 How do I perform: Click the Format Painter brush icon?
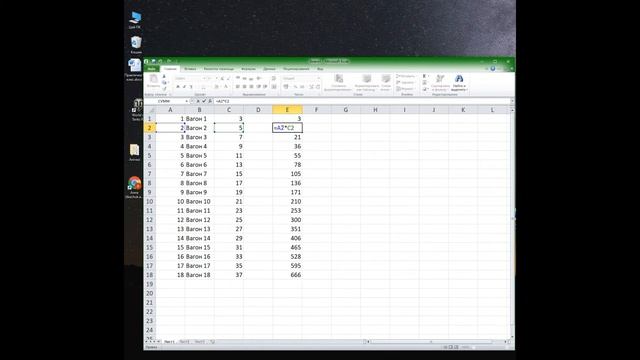click(164, 89)
